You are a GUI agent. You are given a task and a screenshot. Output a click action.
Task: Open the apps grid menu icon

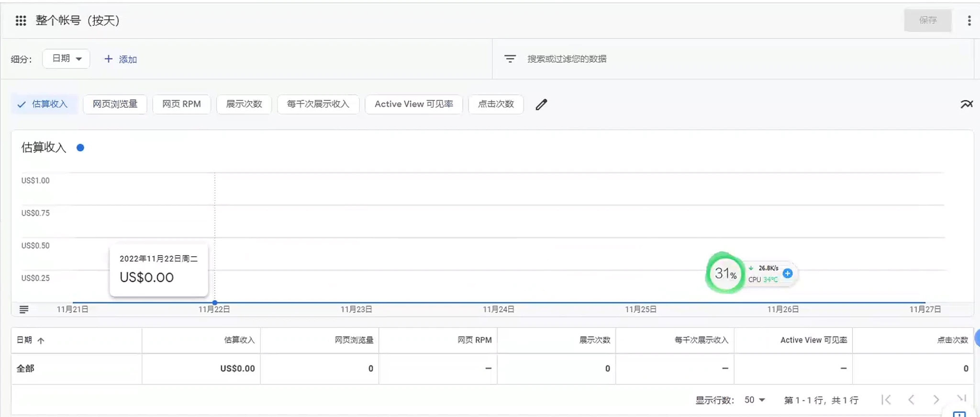point(21,21)
